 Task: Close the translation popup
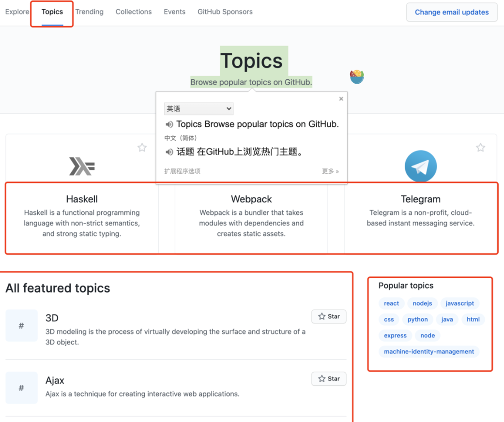(341, 99)
